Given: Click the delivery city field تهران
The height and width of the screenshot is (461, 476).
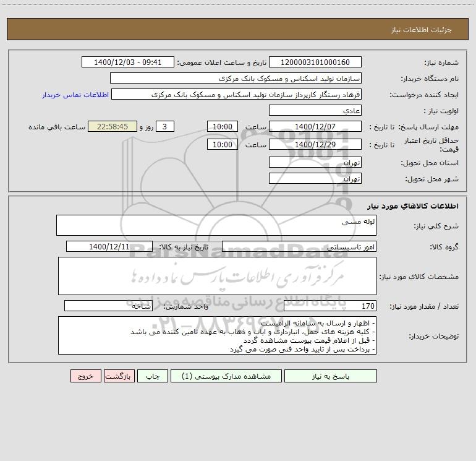Looking at the screenshot, I should click(x=315, y=178).
